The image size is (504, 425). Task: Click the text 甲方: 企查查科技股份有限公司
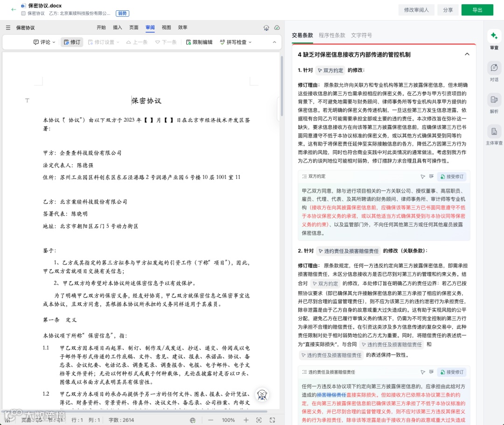coord(82,153)
